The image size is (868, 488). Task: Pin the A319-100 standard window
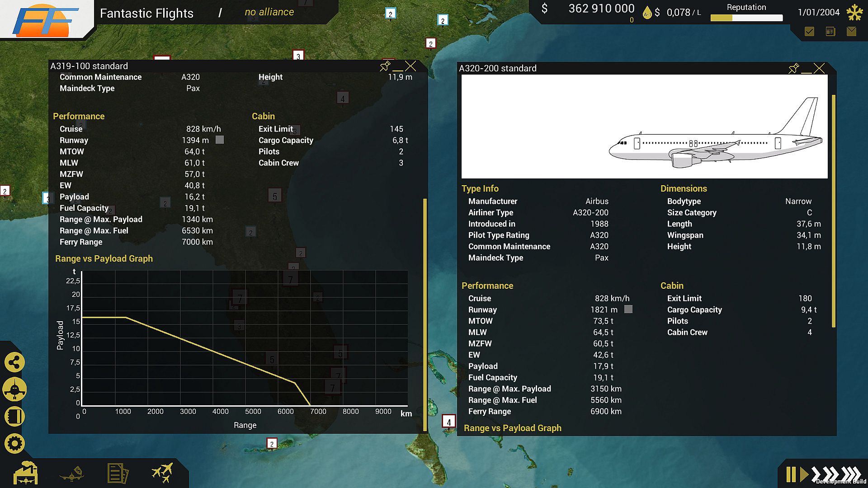pyautogui.click(x=385, y=66)
